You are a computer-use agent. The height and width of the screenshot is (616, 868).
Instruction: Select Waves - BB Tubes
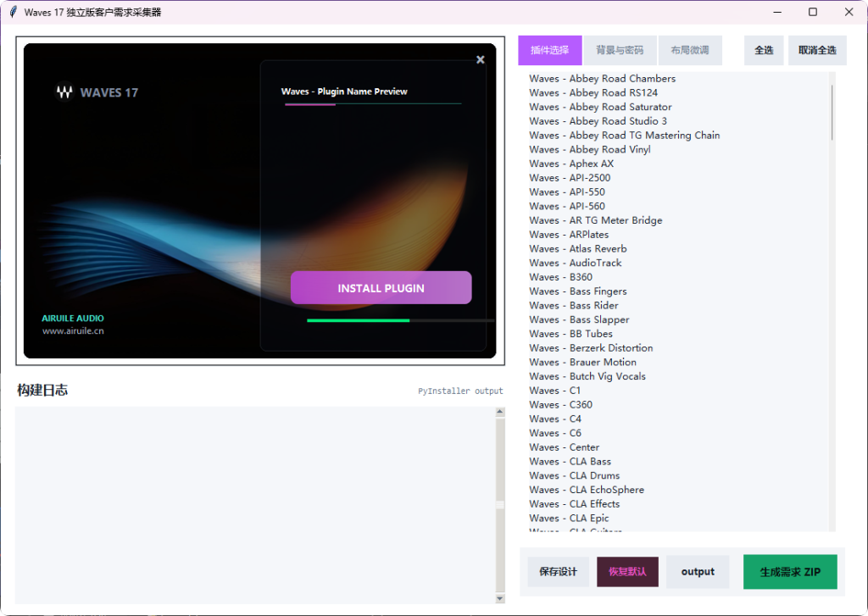[570, 334]
